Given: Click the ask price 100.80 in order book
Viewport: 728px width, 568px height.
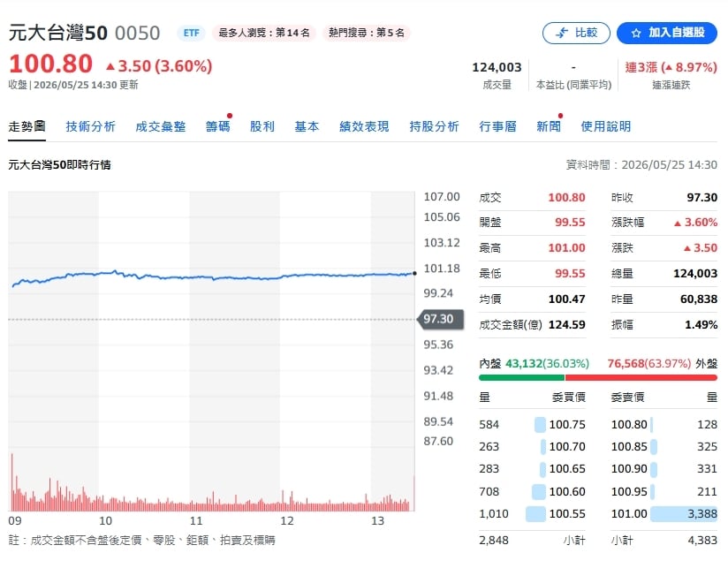Looking at the screenshot, I should [629, 425].
